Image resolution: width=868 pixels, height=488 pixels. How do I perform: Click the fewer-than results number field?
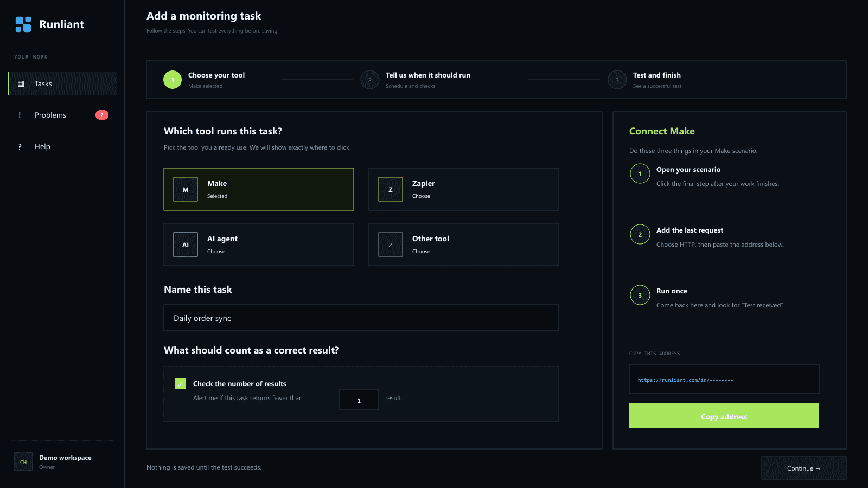[359, 400]
